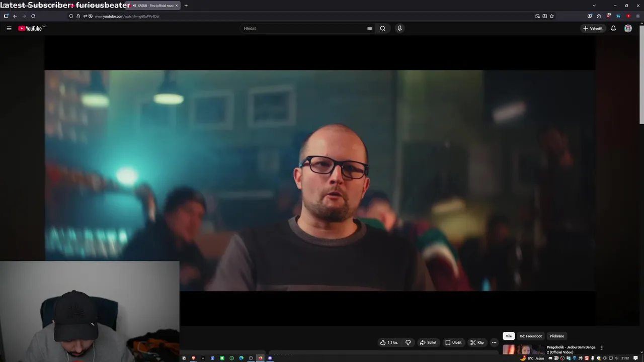Open Windows notification center icon
This screenshot has height=362, width=644.
tap(635, 358)
